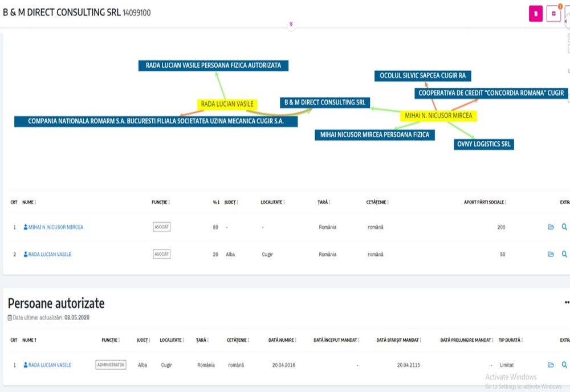
Task: Click yellow RADA LUCIAN VASILE graph node
Action: click(227, 104)
